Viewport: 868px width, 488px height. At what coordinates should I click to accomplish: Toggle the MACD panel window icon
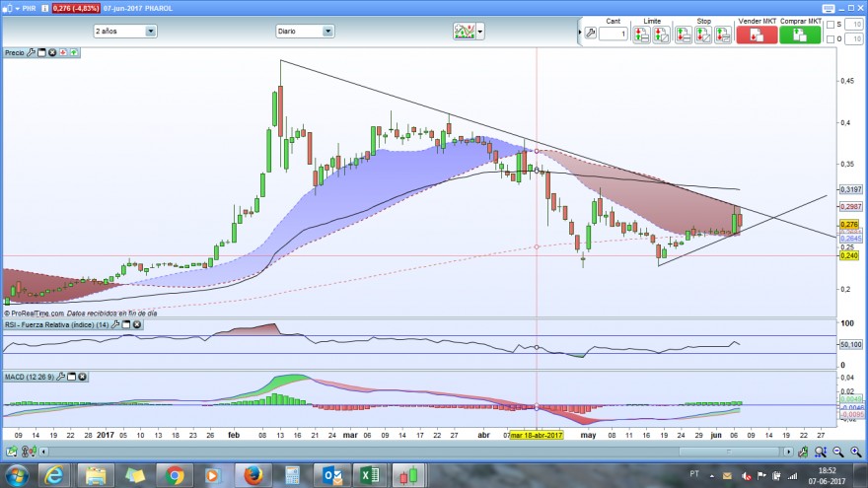[x=71, y=377]
